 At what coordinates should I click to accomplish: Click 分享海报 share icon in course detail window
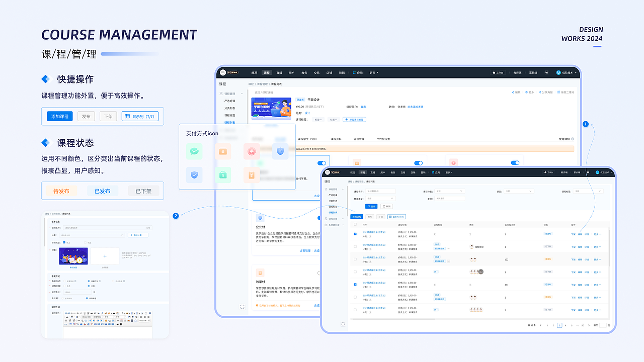(x=545, y=93)
